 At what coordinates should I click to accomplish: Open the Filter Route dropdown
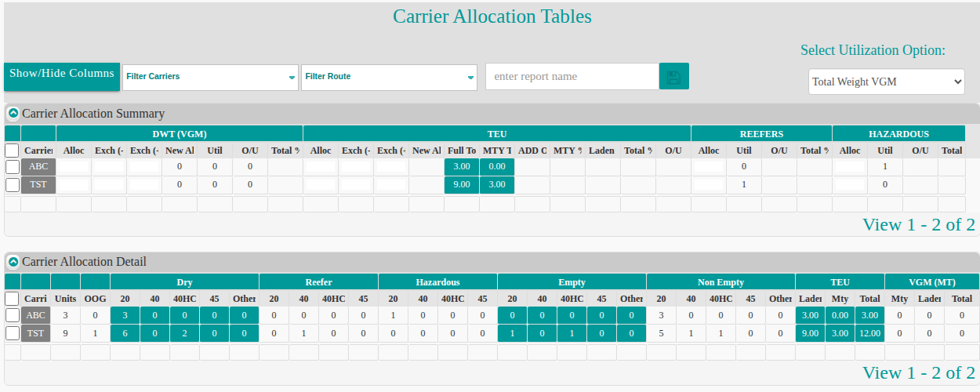tap(389, 77)
